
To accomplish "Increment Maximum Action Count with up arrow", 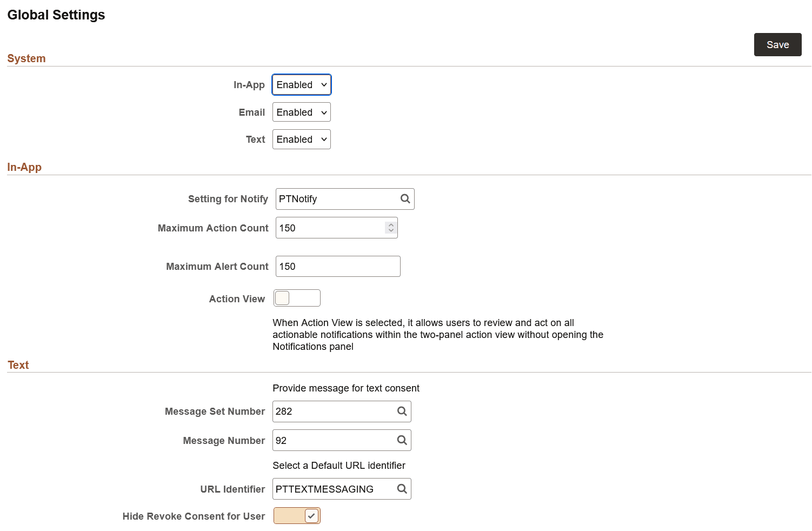I will point(390,224).
